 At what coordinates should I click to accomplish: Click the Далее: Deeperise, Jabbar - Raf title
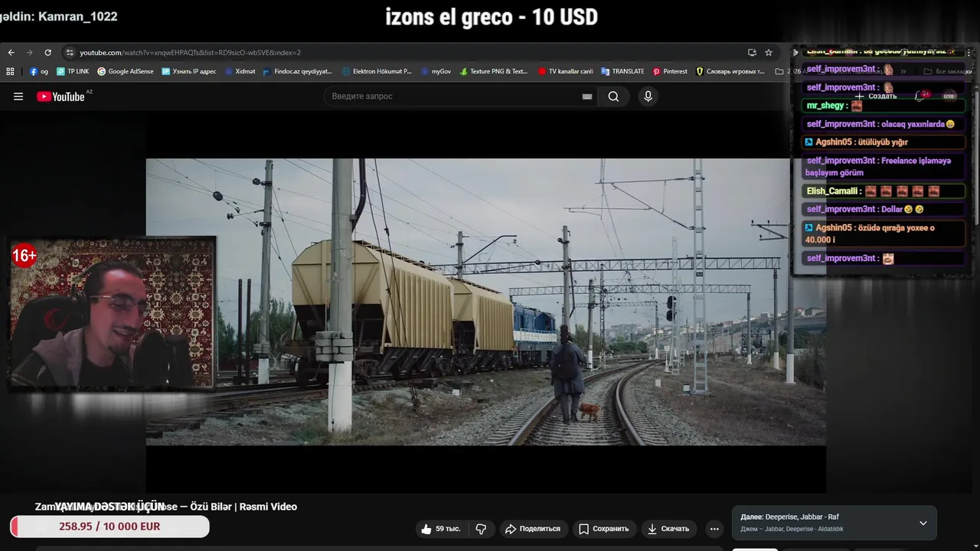(789, 517)
